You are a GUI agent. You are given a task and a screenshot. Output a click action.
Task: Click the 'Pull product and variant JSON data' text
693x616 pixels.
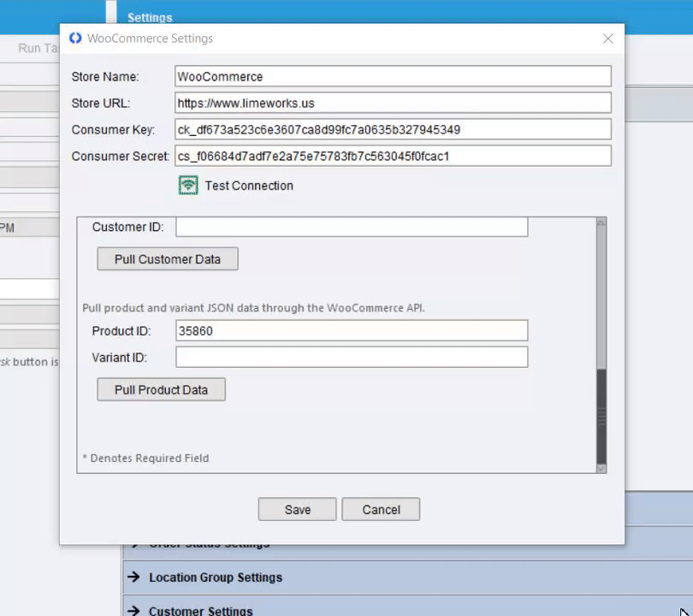point(254,308)
